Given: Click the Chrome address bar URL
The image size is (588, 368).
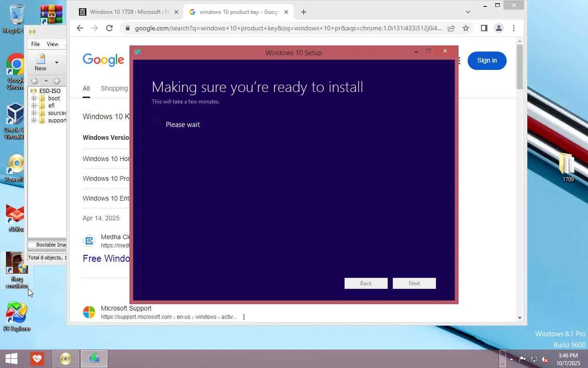Looking at the screenshot, I should pos(288,28).
